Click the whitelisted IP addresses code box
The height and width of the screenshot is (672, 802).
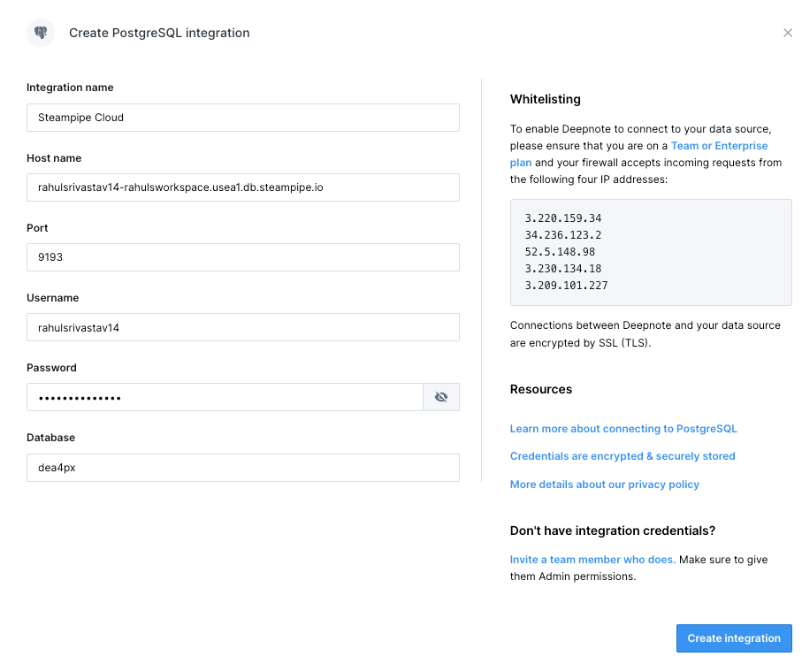(651, 253)
